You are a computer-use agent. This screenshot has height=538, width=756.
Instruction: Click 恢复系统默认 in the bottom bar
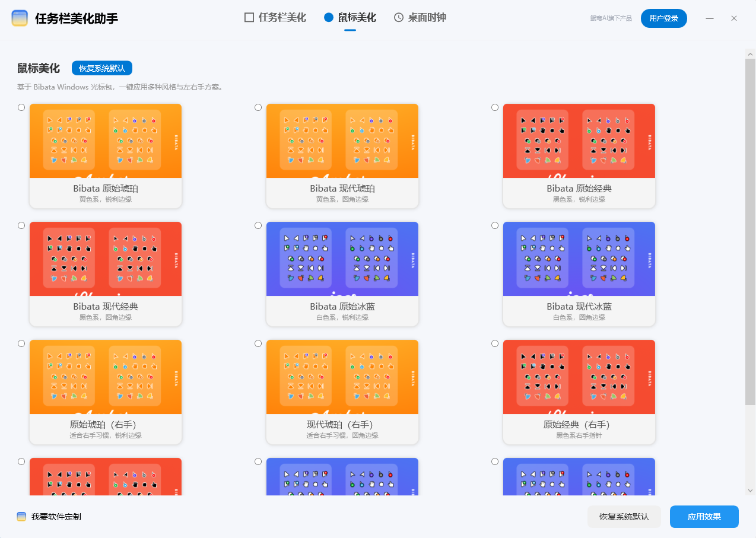point(624,517)
